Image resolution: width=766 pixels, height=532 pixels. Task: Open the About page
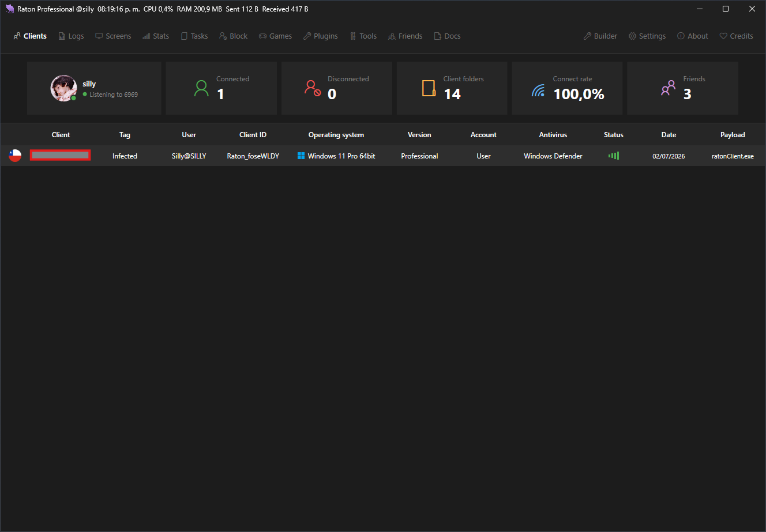pyautogui.click(x=693, y=36)
